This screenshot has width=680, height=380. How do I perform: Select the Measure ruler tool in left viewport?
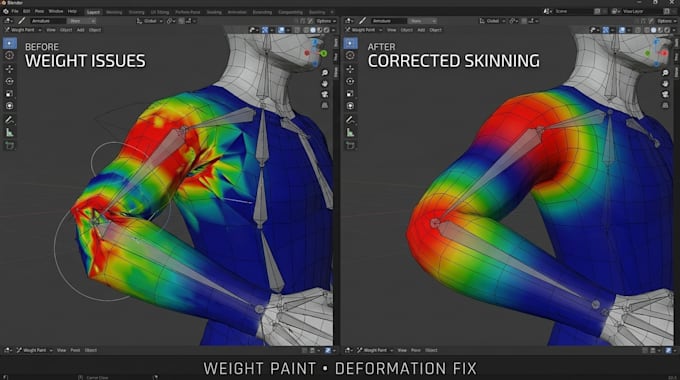[x=10, y=133]
